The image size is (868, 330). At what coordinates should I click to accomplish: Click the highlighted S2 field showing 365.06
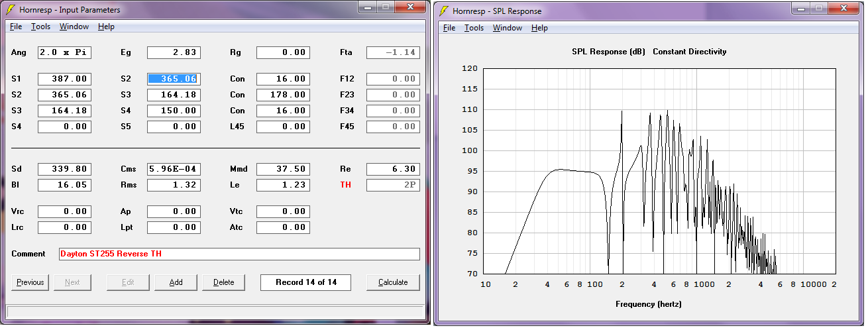point(174,79)
